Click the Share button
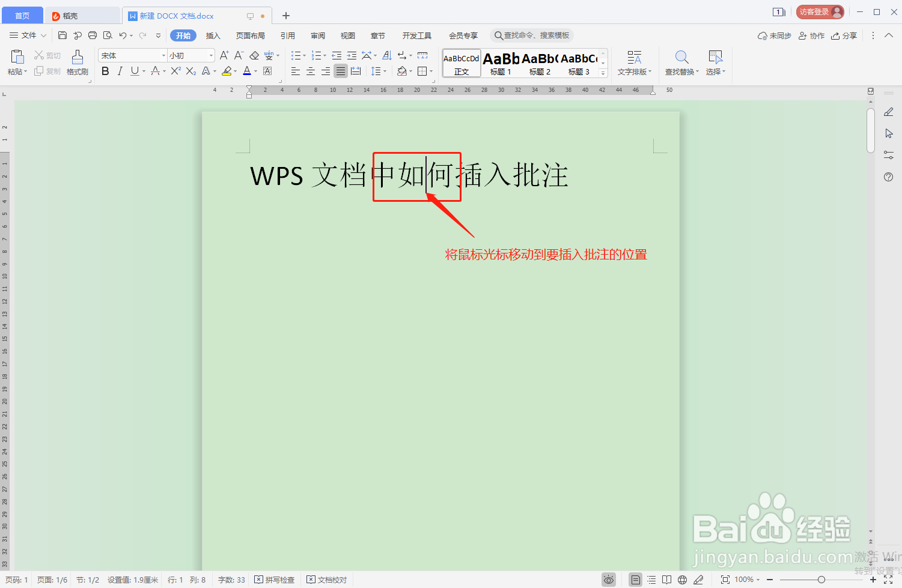This screenshot has height=588, width=902. pyautogui.click(x=844, y=35)
